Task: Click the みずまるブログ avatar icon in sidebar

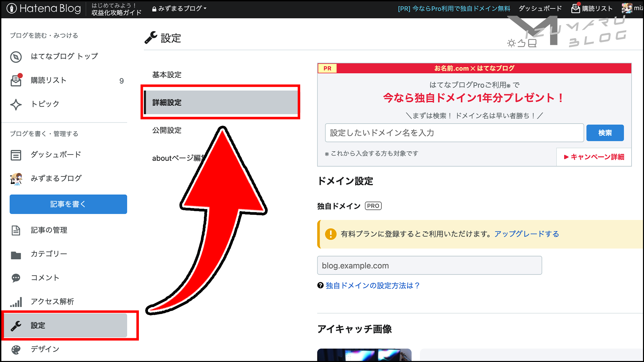Action: click(x=16, y=179)
